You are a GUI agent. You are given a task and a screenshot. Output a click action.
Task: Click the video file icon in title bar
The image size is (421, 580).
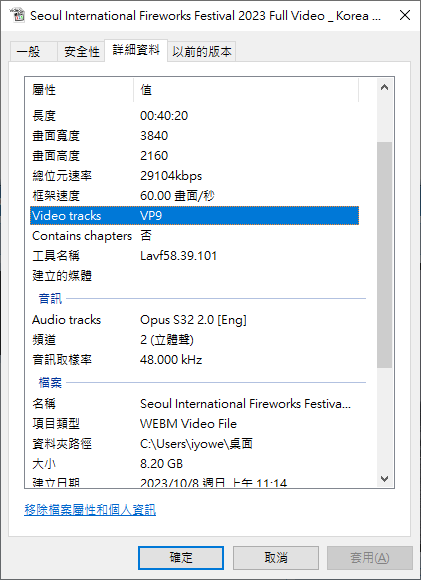tap(17, 15)
